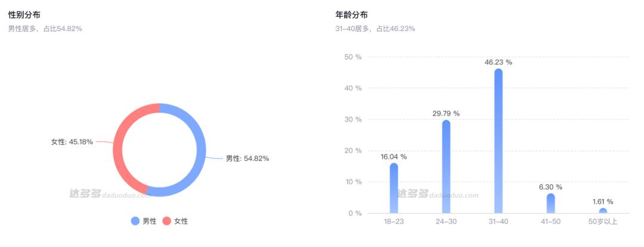644x247 pixels.
Task: Select the 男性: 54.82% chart label
Action: 247,159
